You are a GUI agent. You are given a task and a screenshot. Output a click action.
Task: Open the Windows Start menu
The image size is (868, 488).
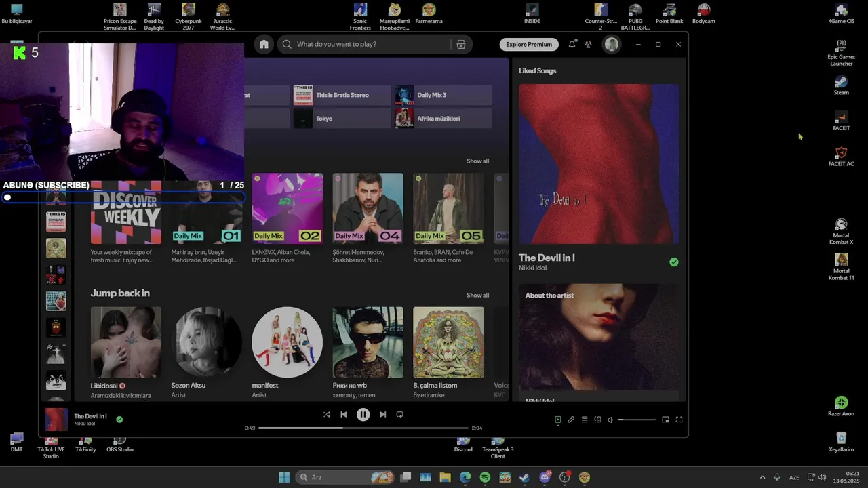[x=284, y=477]
